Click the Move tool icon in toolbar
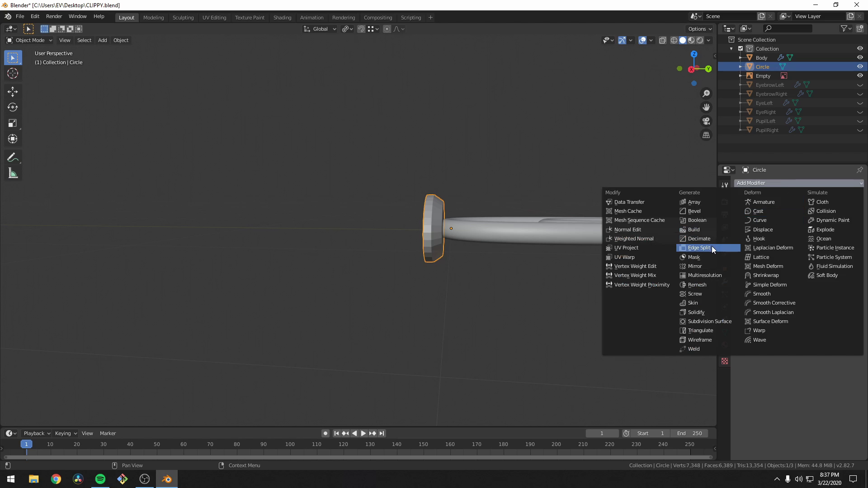The image size is (868, 488). (13, 90)
